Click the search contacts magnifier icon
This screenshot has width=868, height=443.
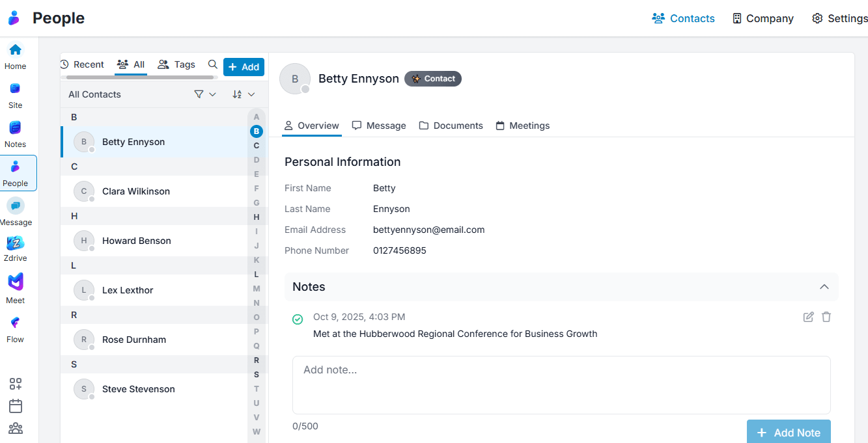(212, 64)
